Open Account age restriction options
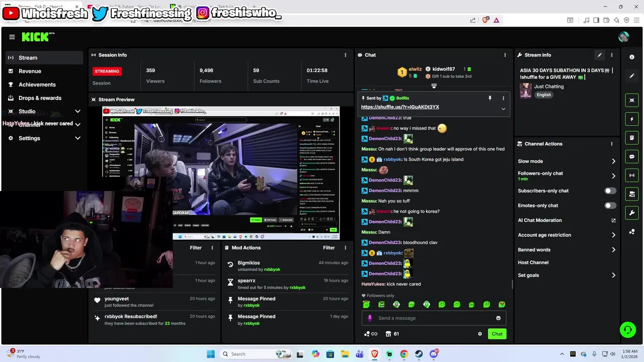644x362 pixels. point(613,235)
